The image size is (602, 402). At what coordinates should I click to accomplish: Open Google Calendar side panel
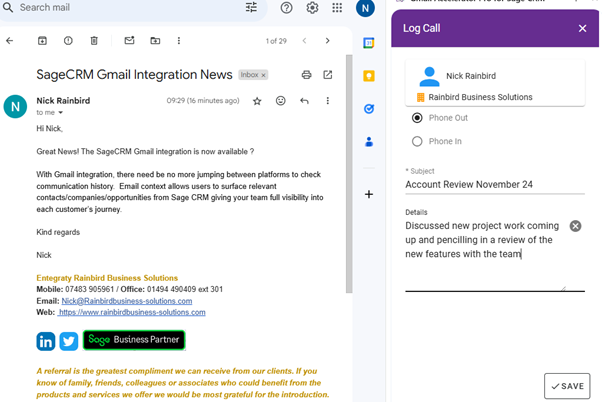pyautogui.click(x=369, y=43)
